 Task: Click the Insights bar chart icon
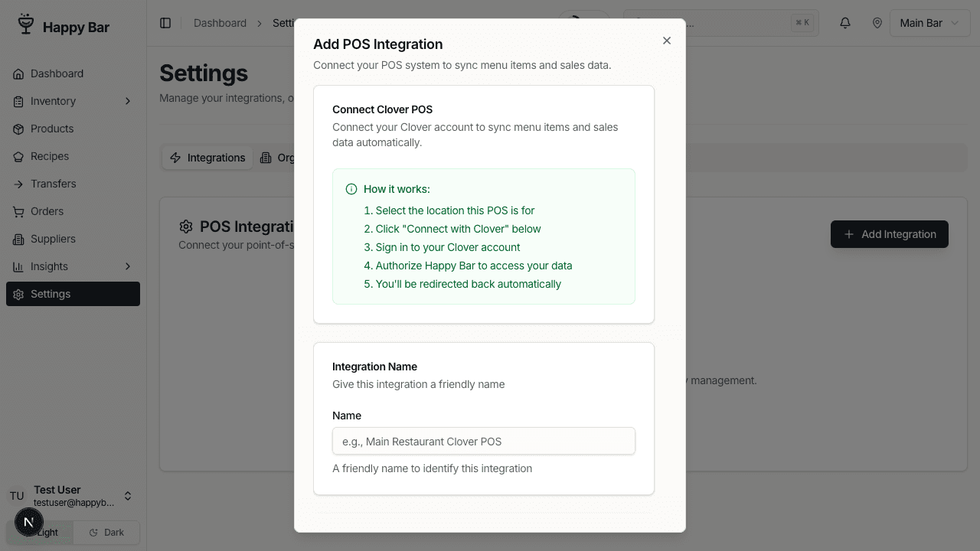[x=18, y=267]
